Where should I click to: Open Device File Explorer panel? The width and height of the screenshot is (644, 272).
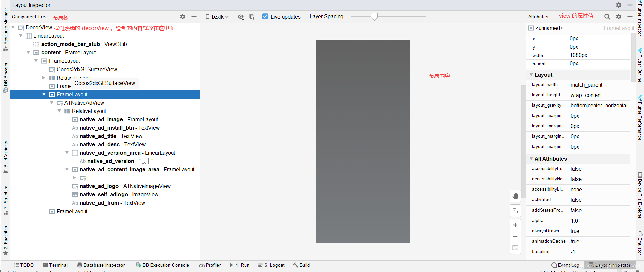click(x=640, y=195)
